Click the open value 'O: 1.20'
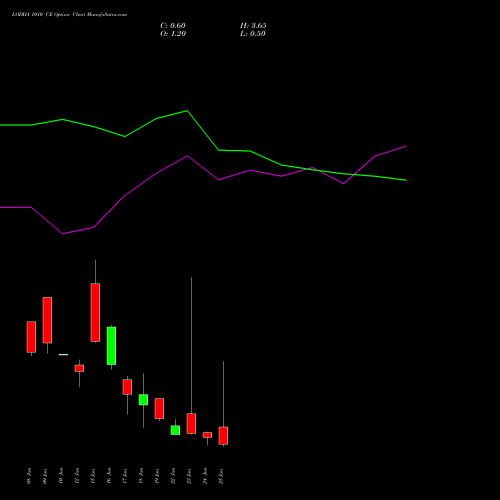Viewport: 500px width, 500px height. (x=173, y=34)
